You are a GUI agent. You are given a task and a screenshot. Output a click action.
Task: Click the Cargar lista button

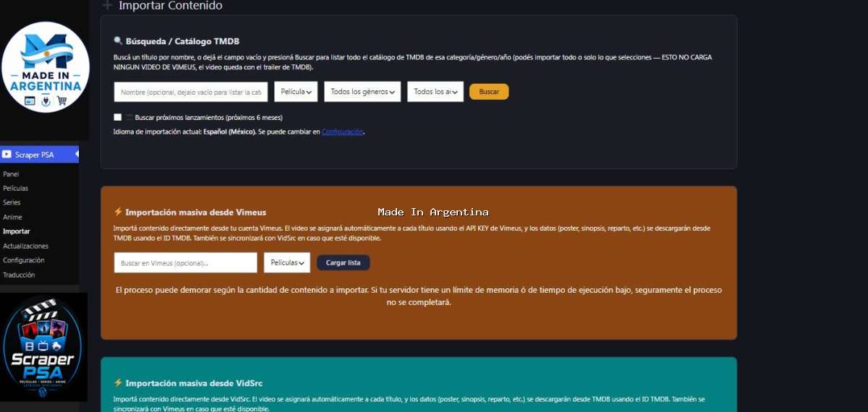point(344,262)
